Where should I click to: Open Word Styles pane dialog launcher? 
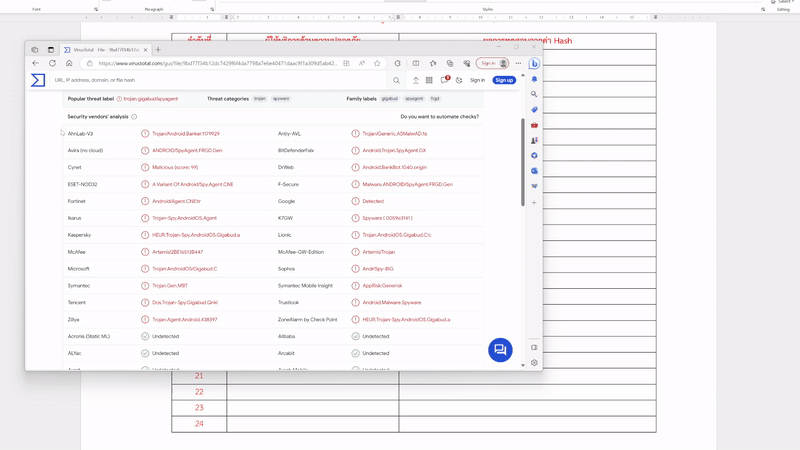click(763, 9)
